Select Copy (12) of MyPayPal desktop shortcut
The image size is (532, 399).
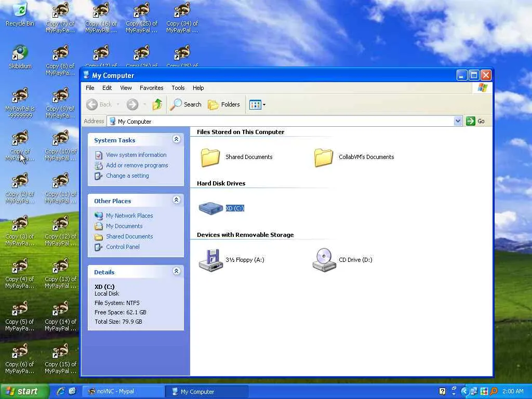point(60,231)
